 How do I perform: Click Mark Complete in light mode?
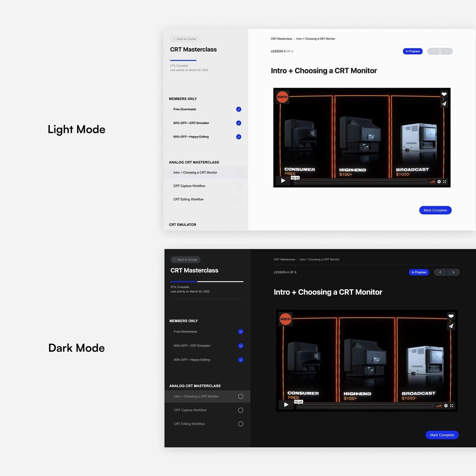pyautogui.click(x=435, y=210)
